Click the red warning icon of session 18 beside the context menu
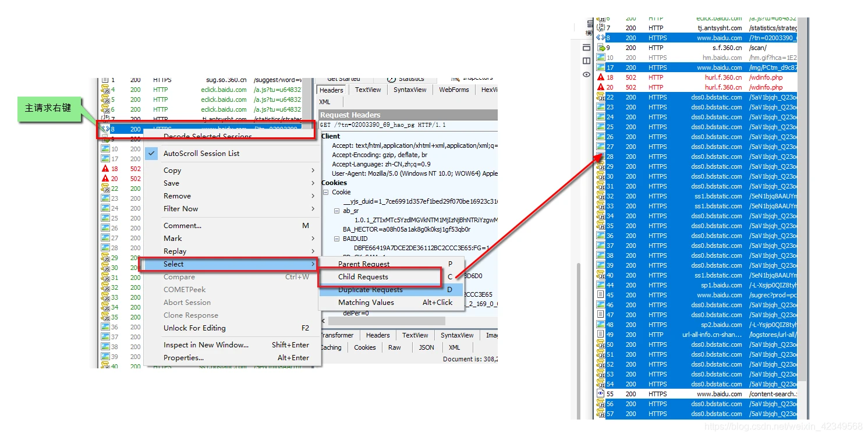The height and width of the screenshot is (437, 868). pos(105,169)
